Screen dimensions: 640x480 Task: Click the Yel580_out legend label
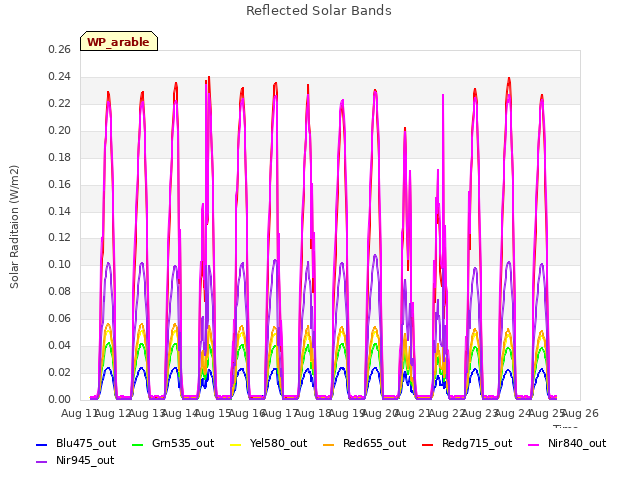pyautogui.click(x=278, y=443)
